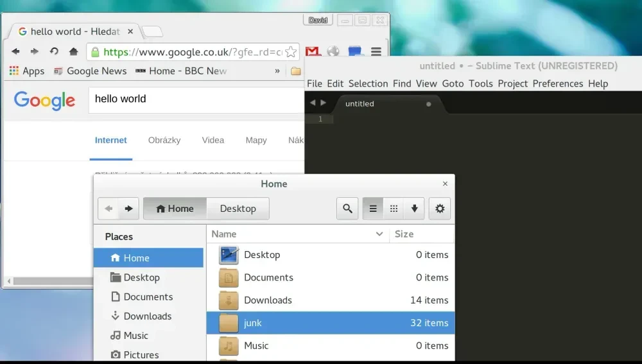Open Sublime Text Project menu
642x364 pixels.
[512, 83]
